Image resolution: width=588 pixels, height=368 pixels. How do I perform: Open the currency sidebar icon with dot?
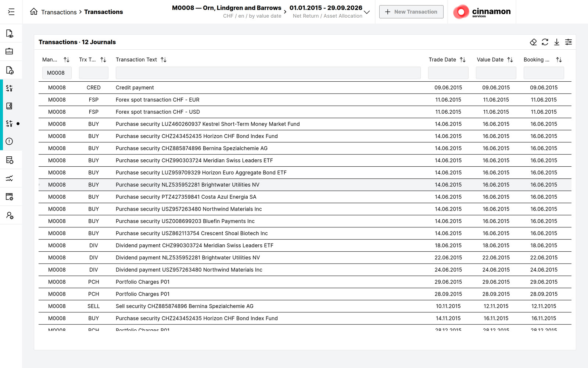point(10,124)
